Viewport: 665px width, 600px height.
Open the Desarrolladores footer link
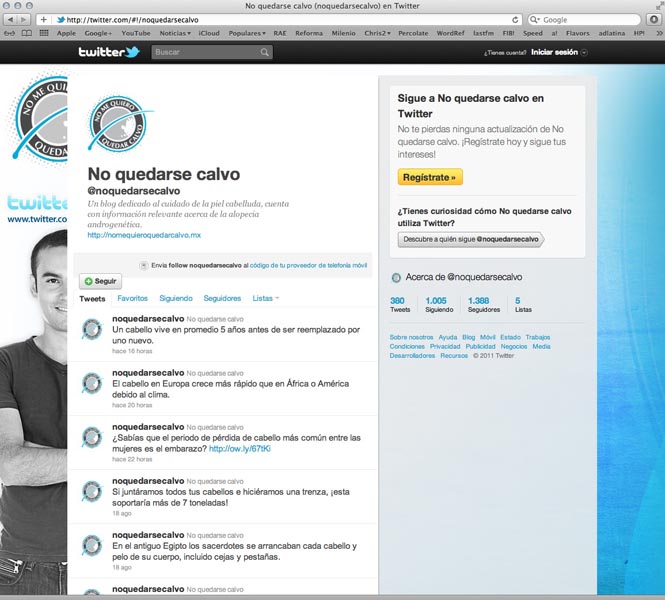click(x=412, y=356)
